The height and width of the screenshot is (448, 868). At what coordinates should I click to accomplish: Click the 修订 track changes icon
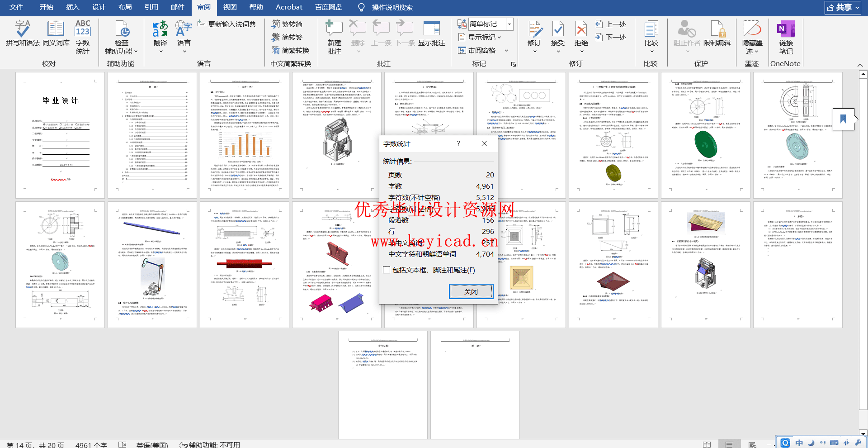click(x=534, y=29)
